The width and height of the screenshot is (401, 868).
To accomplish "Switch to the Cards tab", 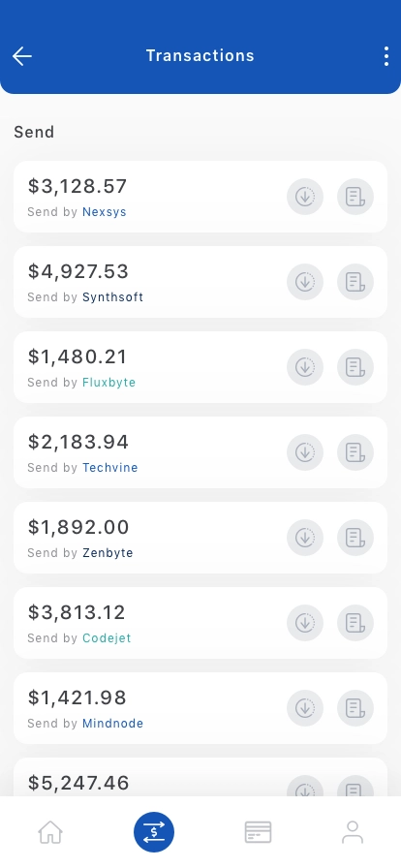I will point(258,832).
